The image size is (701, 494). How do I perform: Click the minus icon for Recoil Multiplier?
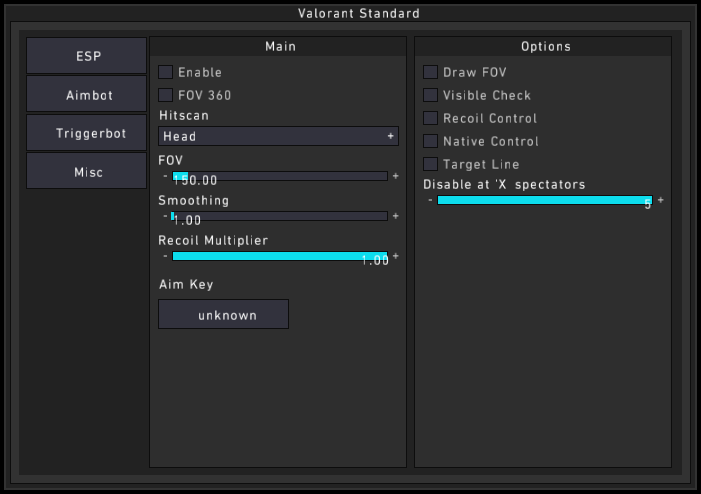pos(165,256)
